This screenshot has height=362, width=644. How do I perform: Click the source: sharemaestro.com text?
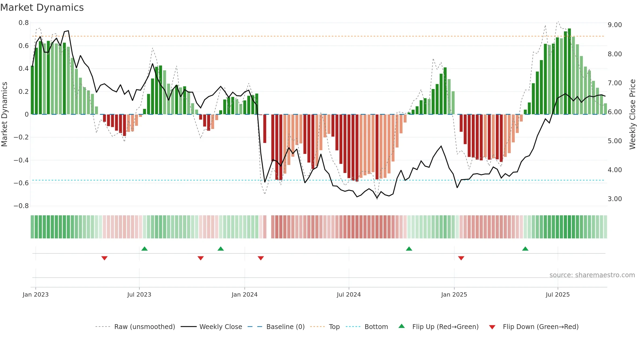pos(592,275)
